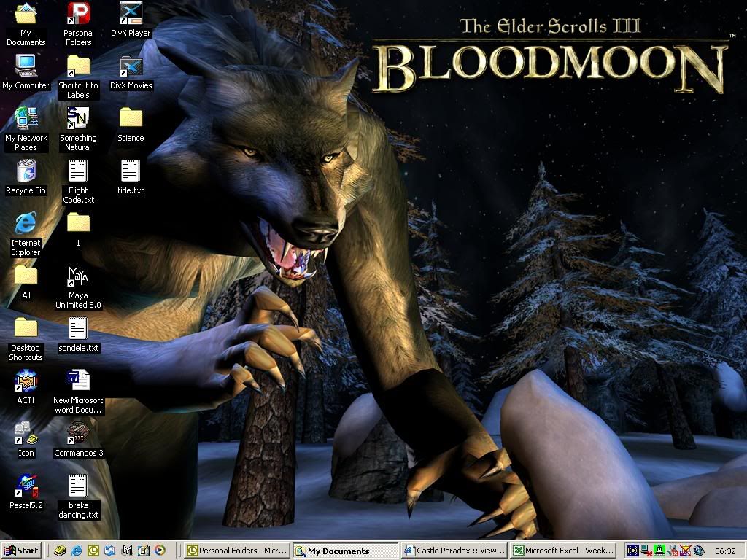Viewport: 747px width, 560px height.
Task: Open the Personal Folders shortcut on the desktop
Action: tap(78, 24)
